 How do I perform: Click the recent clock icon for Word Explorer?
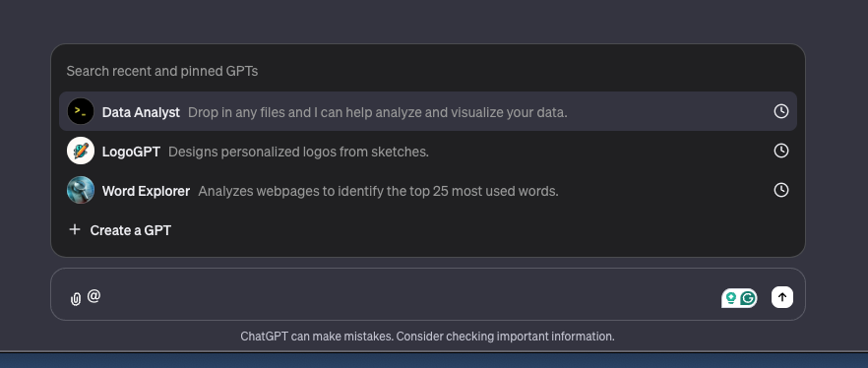(780, 190)
